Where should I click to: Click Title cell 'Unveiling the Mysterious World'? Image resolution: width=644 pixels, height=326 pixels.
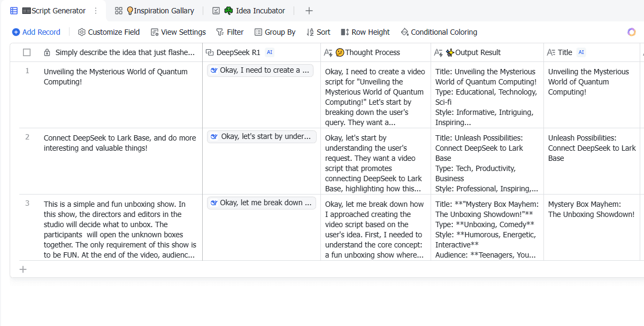tap(592, 95)
